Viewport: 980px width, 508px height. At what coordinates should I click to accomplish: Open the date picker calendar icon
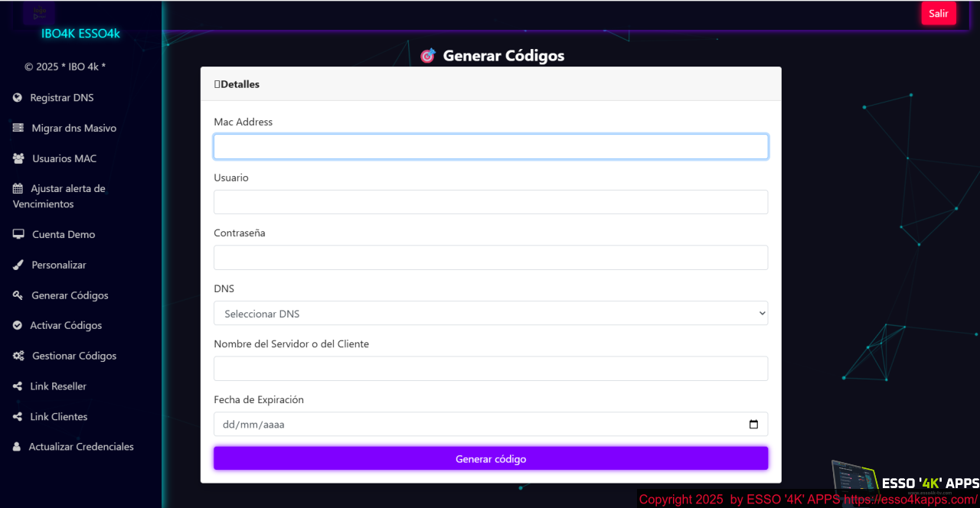(753, 425)
